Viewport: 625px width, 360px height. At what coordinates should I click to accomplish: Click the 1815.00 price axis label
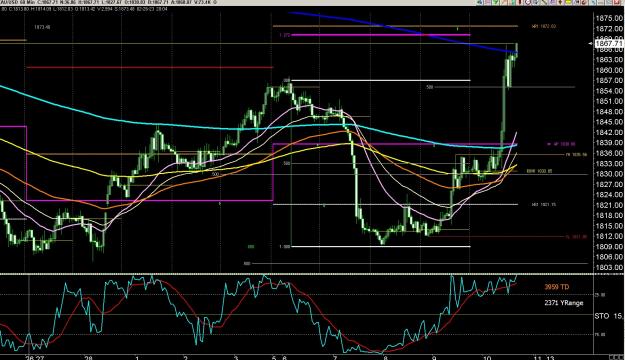(609, 226)
